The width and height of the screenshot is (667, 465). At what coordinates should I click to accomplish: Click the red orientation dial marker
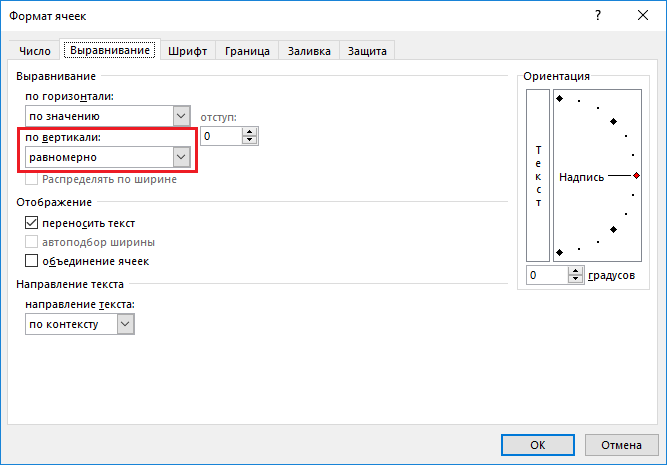point(636,175)
